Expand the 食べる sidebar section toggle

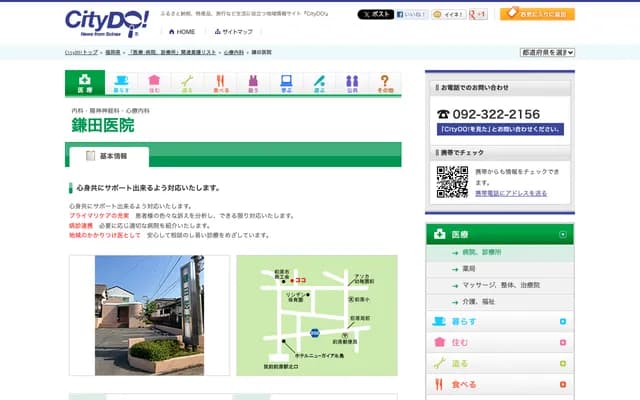563,384
